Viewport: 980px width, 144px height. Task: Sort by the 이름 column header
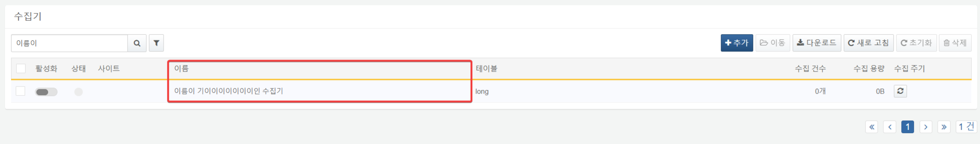[x=181, y=69]
